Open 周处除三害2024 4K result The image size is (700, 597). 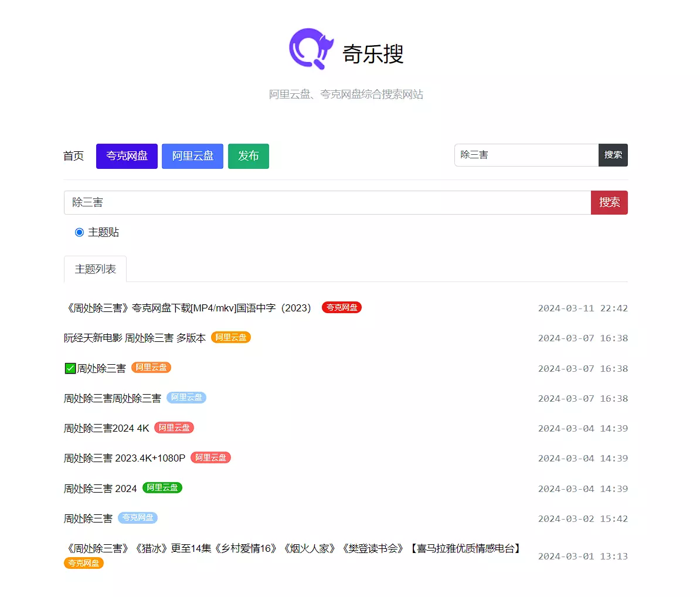(x=106, y=428)
